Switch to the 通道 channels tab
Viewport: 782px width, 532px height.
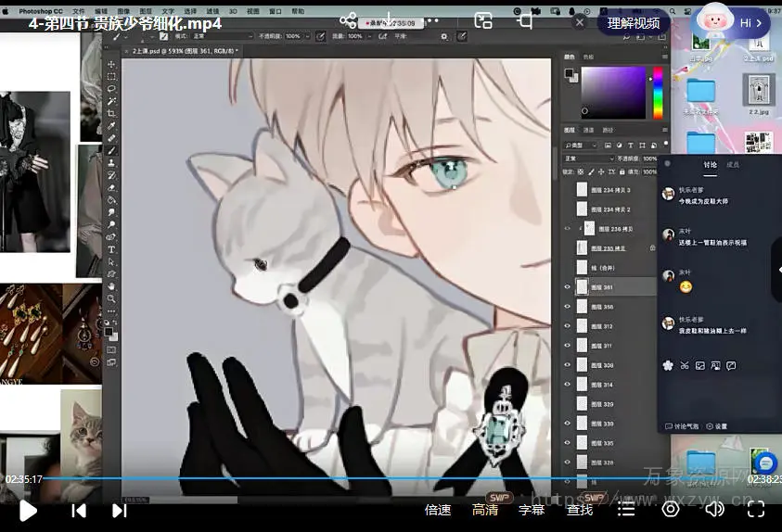click(x=589, y=131)
